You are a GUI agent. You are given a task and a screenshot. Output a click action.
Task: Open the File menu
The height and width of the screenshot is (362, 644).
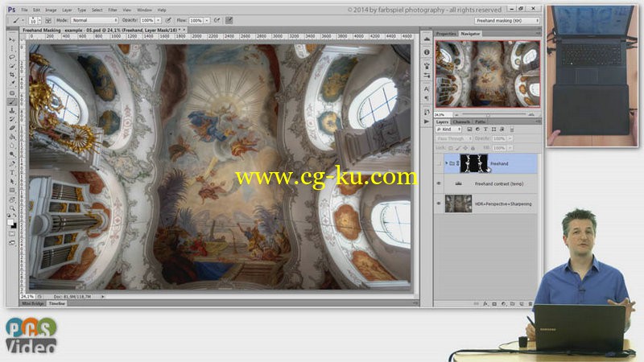click(25, 10)
